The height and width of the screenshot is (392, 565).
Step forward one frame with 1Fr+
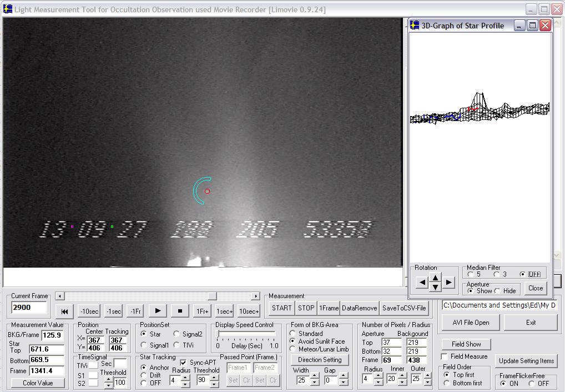click(x=202, y=311)
